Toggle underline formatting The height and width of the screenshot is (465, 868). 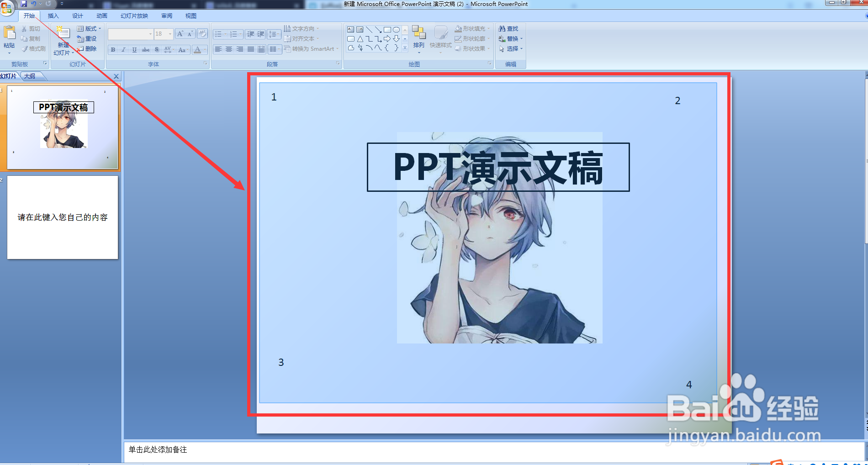coord(134,49)
